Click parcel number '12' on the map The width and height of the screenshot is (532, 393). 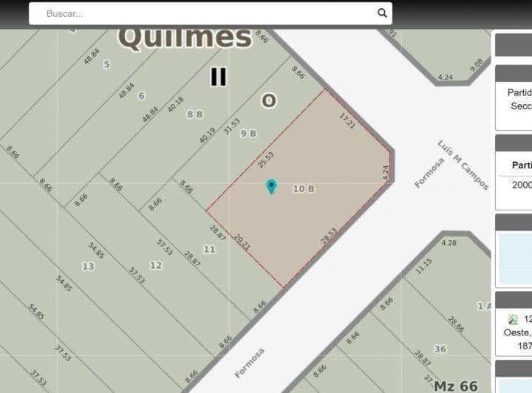pos(156,265)
